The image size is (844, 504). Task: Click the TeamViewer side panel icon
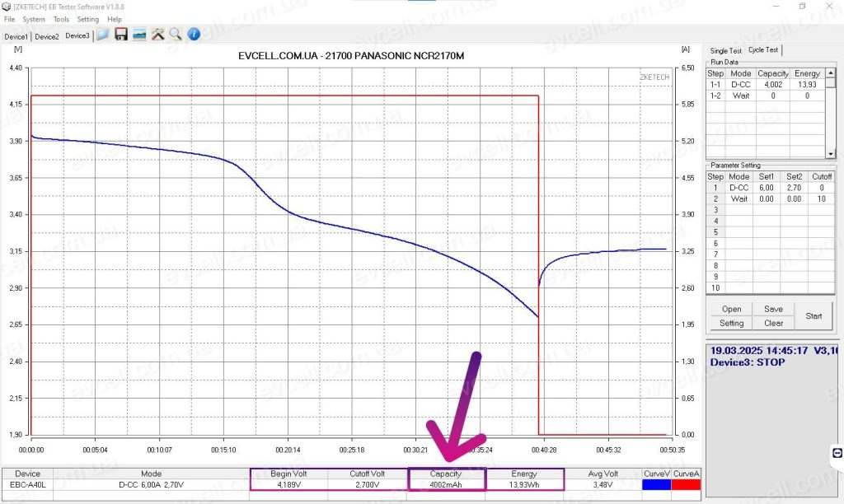[837, 453]
